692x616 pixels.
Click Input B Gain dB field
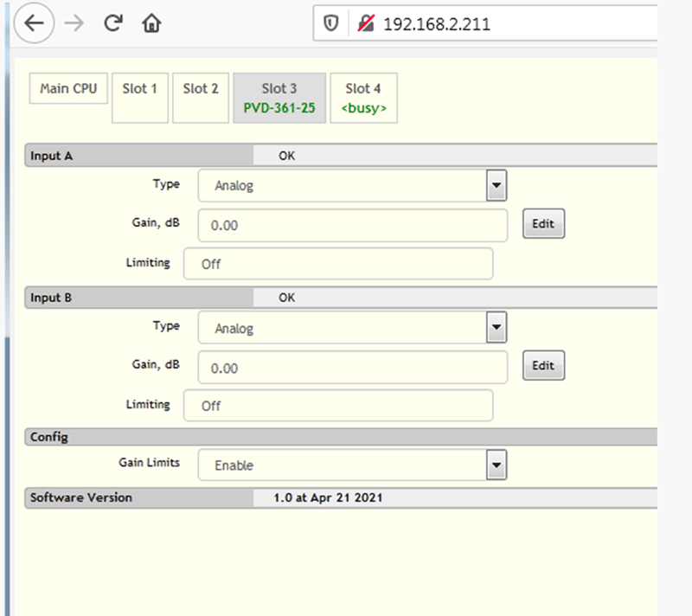[x=352, y=368]
